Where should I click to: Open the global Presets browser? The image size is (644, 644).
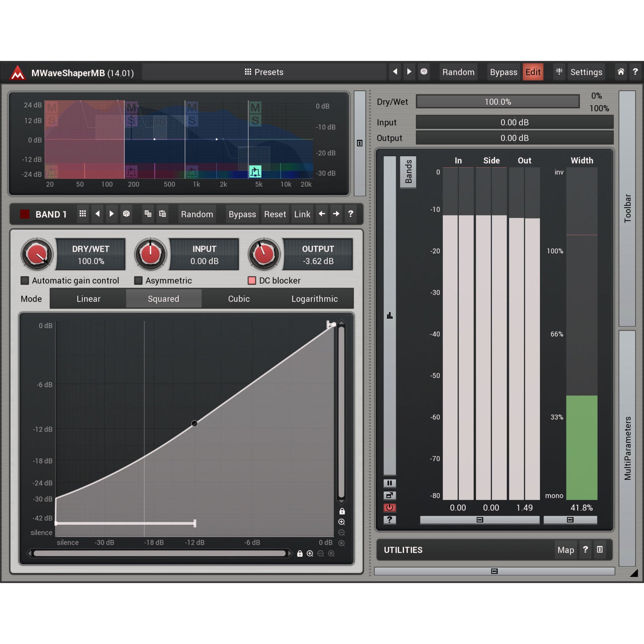264,72
